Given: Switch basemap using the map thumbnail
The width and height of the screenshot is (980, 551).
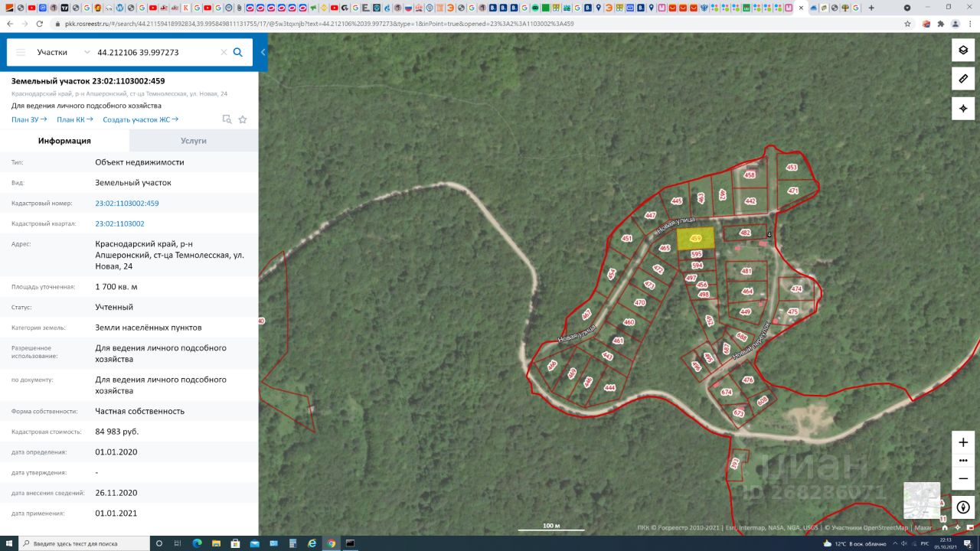Looking at the screenshot, I should tap(922, 500).
